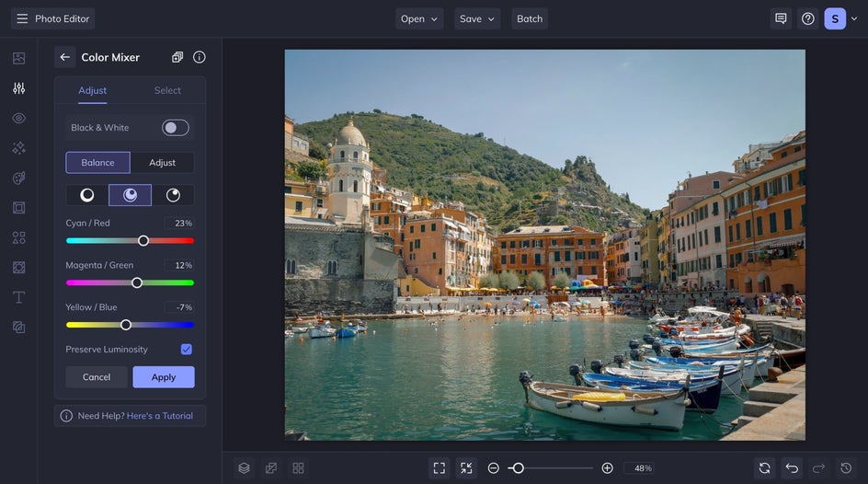Toggle the Black & White switch
868x484 pixels.
[x=175, y=128]
